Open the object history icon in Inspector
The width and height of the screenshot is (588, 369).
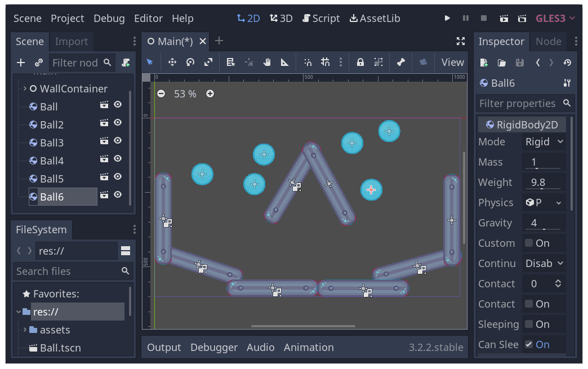tap(567, 63)
